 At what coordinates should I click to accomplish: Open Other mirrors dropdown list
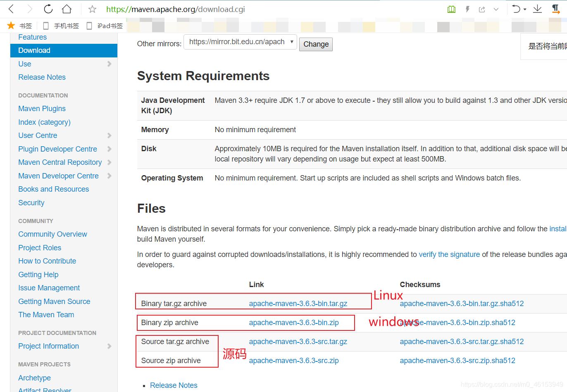pos(240,42)
